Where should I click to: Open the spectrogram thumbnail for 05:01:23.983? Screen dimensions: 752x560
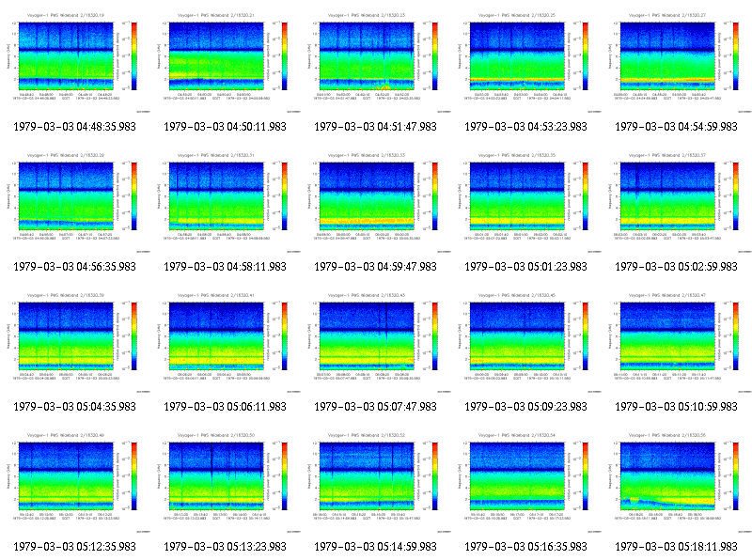[526, 202]
